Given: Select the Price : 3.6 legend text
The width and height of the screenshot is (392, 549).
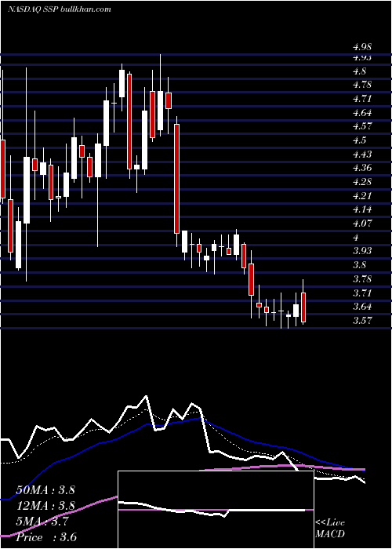Looking at the screenshot, I should click(x=46, y=537).
